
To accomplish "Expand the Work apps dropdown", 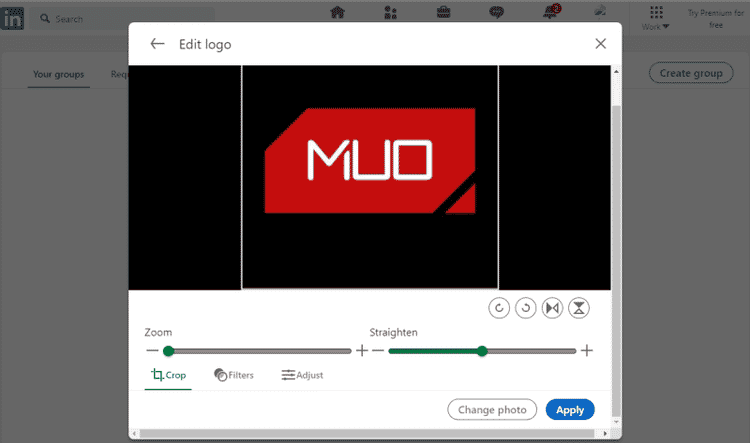I will [x=656, y=18].
